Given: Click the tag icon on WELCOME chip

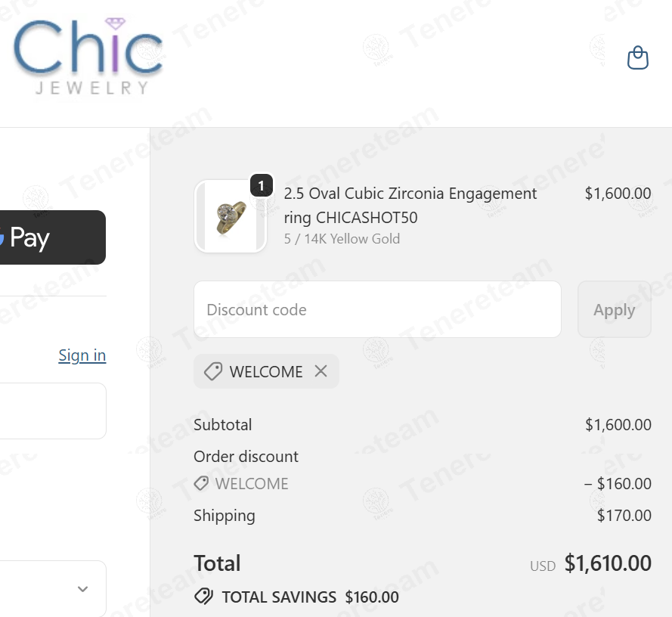Looking at the screenshot, I should tap(213, 371).
